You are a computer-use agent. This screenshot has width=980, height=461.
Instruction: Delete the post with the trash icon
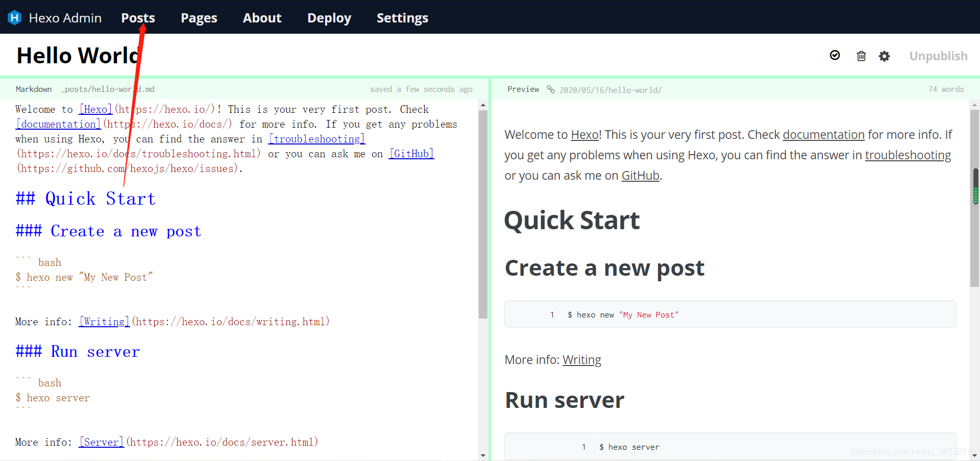pyautogui.click(x=861, y=56)
